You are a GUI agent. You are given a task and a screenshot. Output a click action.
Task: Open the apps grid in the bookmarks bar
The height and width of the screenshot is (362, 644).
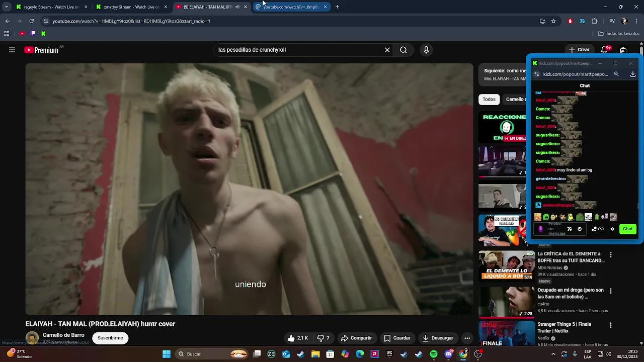point(7,34)
